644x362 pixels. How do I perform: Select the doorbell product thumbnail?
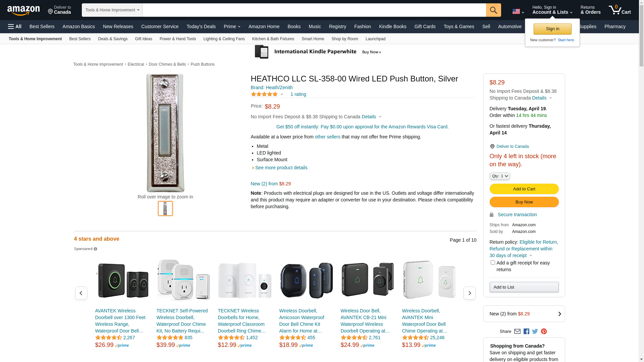pos(165,208)
